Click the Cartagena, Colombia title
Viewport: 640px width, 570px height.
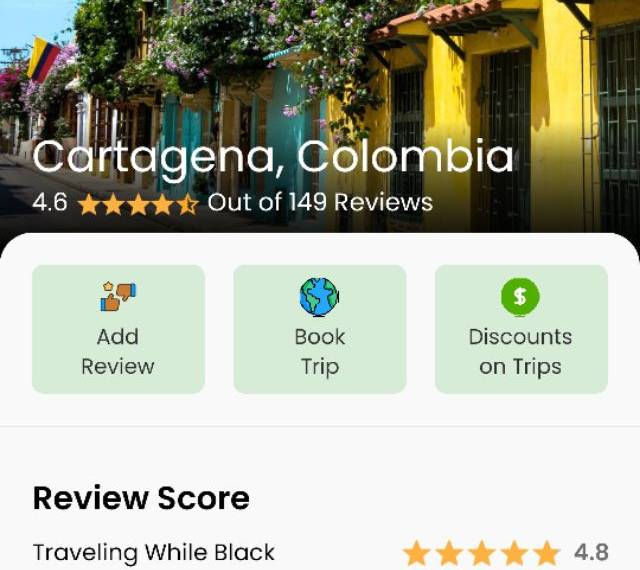[273, 158]
